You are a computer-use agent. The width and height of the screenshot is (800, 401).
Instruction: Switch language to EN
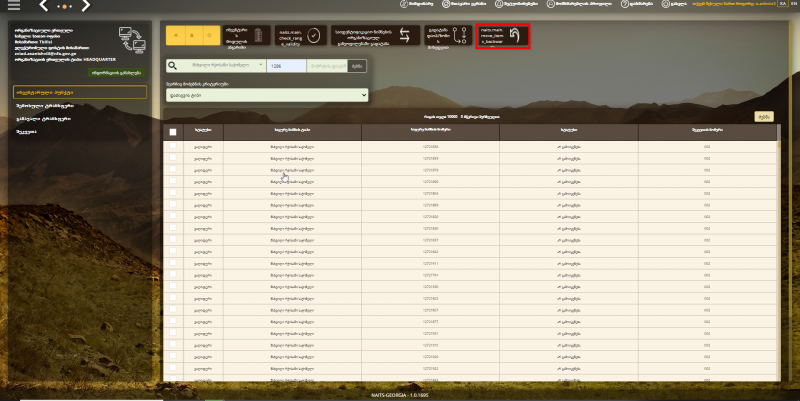pyautogui.click(x=794, y=4)
